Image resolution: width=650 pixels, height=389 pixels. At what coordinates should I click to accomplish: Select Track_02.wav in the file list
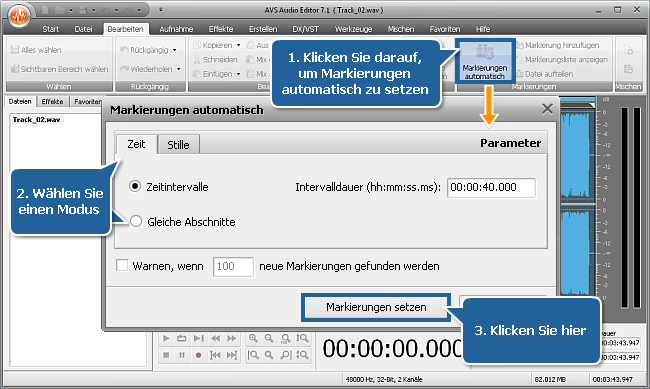36,120
